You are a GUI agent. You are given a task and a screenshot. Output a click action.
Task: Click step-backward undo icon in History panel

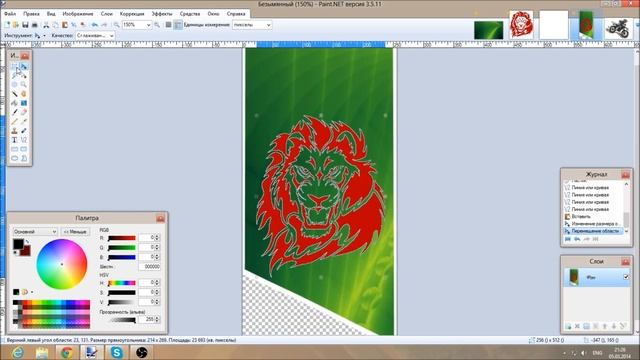tap(577, 239)
